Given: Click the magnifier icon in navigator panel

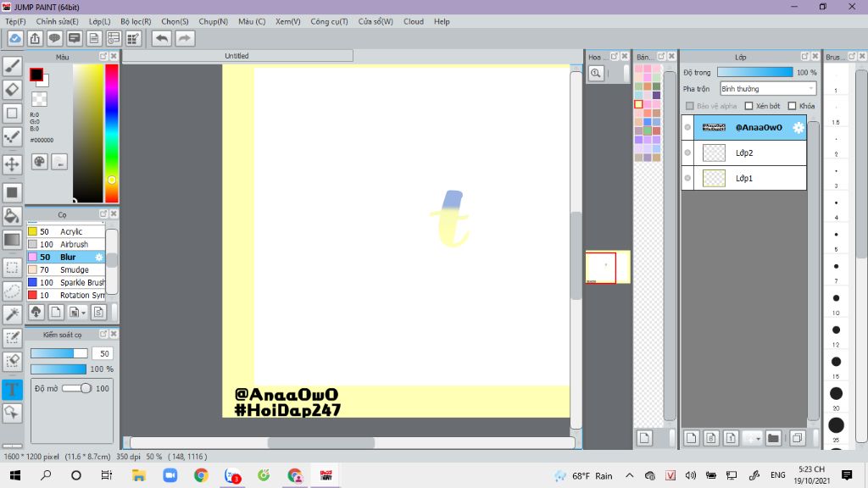Looking at the screenshot, I should 596,73.
